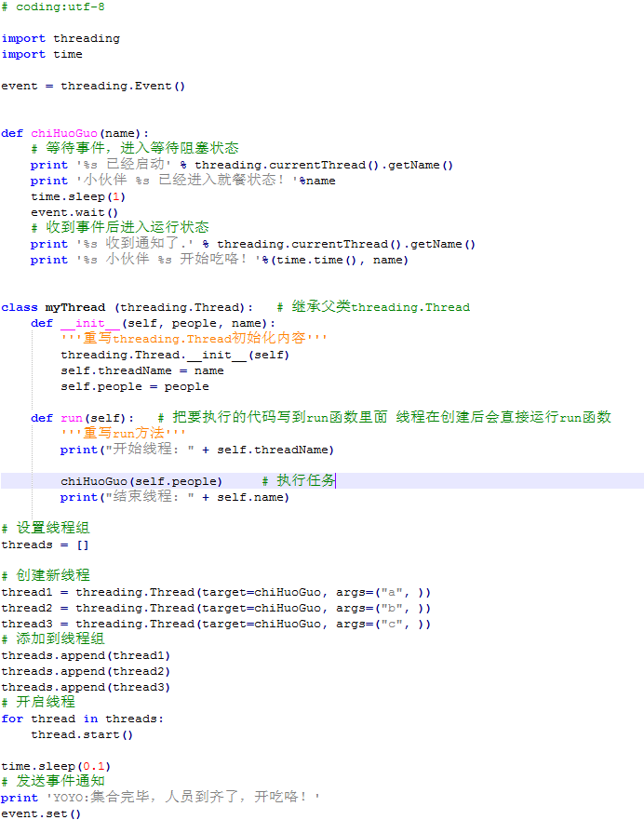644x820 pixels.
Task: Click the "import time" statement
Action: point(42,54)
